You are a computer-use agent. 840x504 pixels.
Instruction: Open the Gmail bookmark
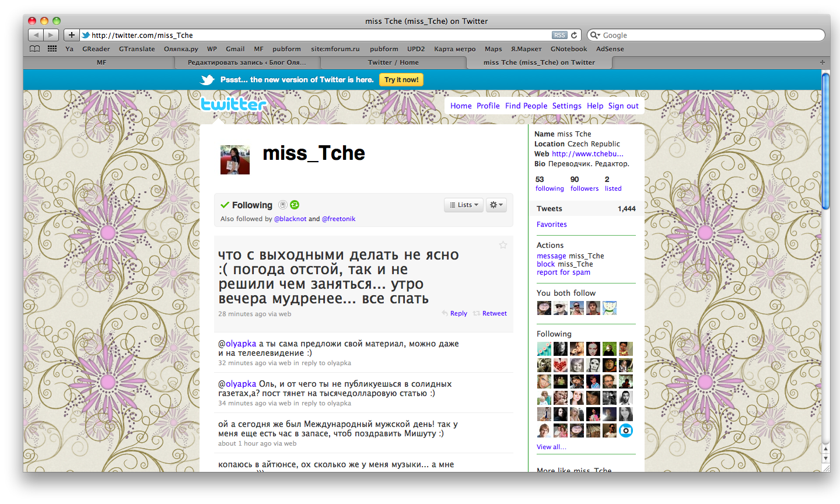[x=235, y=49]
